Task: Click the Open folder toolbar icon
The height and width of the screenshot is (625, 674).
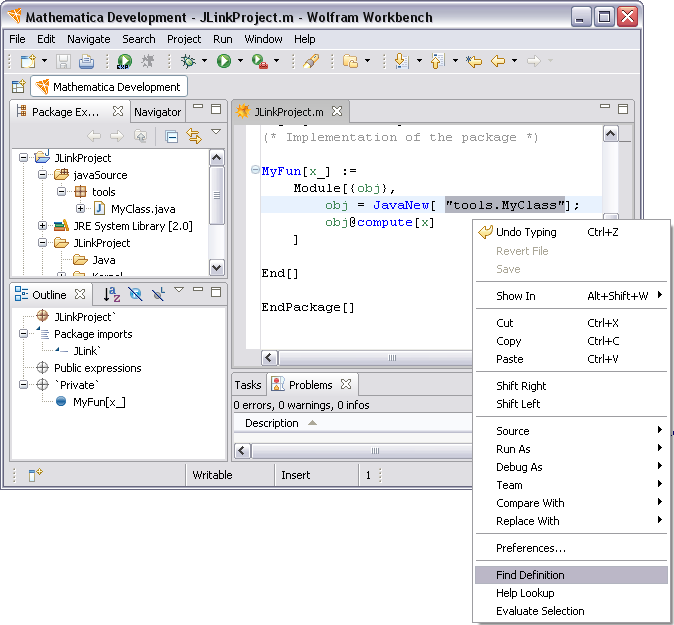Action: (x=351, y=61)
